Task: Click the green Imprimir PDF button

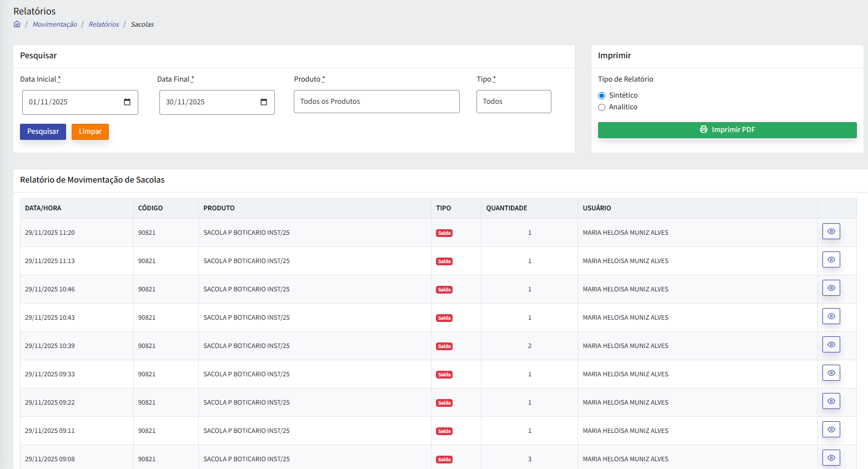Action: 727,130
